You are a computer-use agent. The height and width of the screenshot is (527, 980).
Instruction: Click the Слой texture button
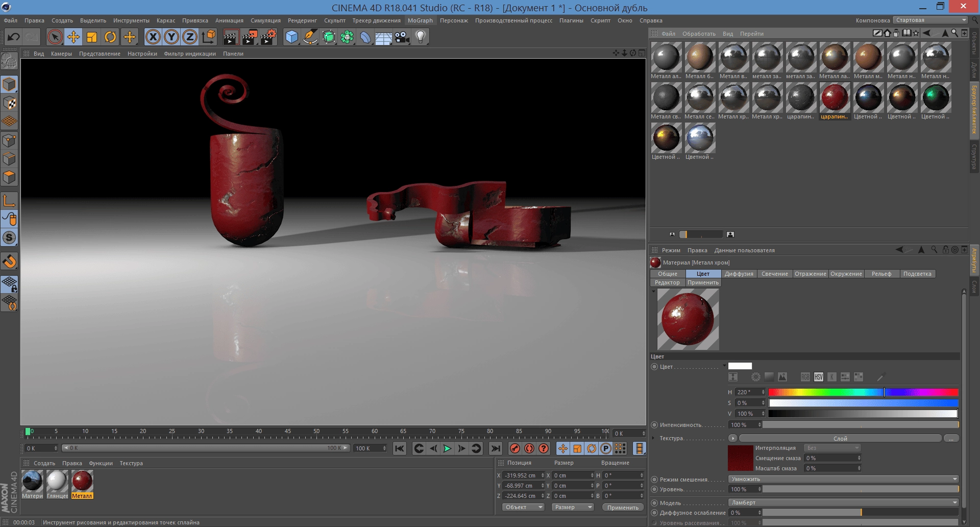(840, 438)
